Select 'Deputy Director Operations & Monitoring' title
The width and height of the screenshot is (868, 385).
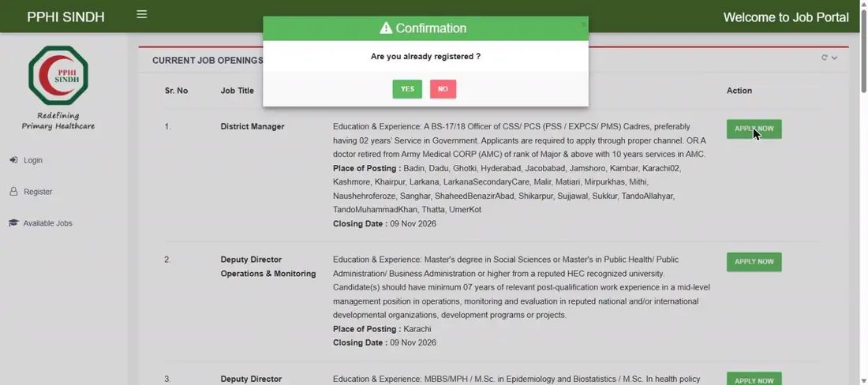pos(268,266)
